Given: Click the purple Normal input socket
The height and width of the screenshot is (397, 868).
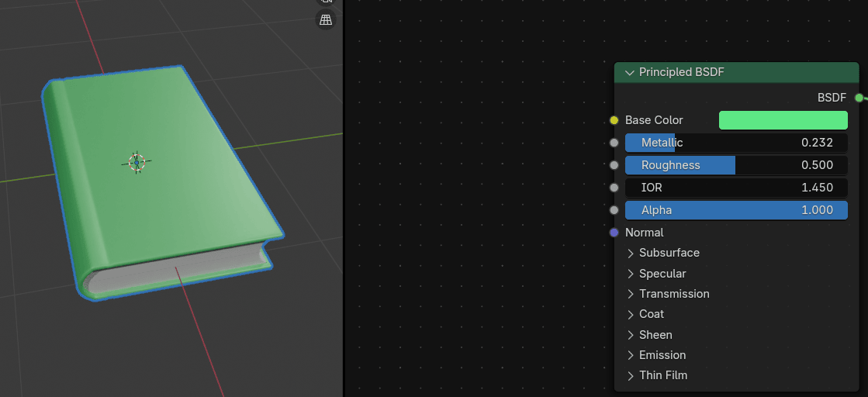Looking at the screenshot, I should point(614,233).
